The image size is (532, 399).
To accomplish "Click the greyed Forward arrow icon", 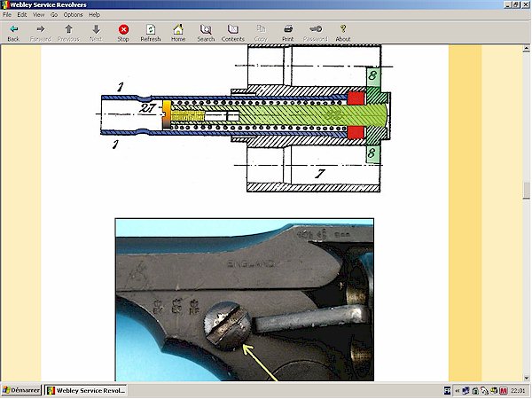I will tap(41, 29).
